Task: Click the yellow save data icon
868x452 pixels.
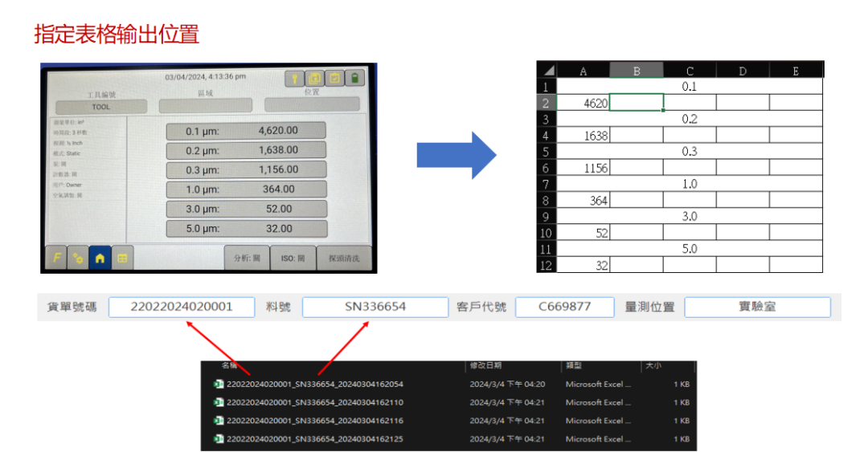Action: point(314,79)
